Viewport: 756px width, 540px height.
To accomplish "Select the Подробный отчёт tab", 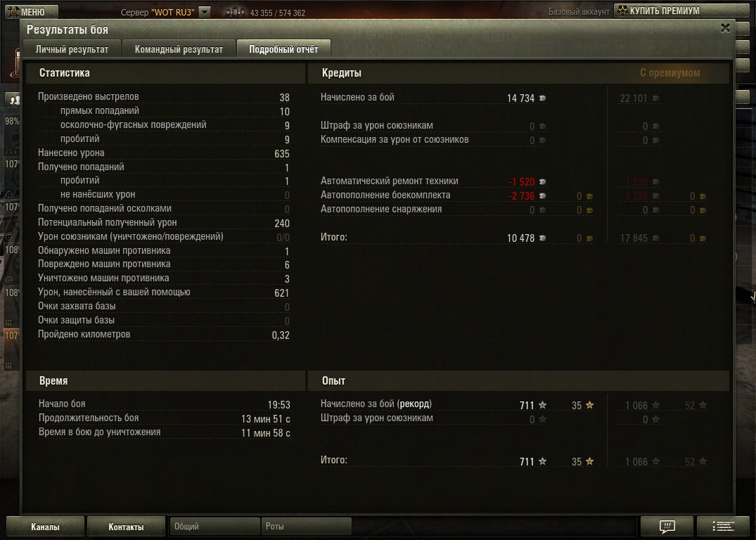I will (283, 49).
